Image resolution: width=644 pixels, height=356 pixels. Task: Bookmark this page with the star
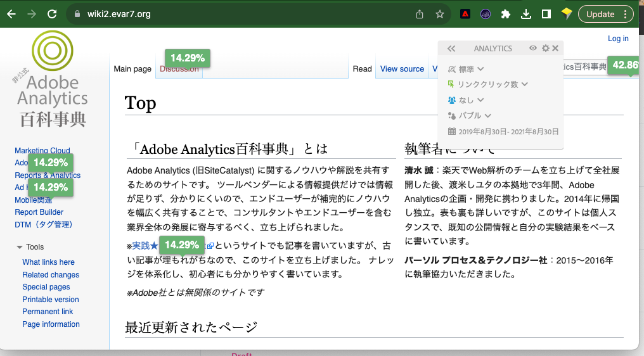pyautogui.click(x=440, y=15)
